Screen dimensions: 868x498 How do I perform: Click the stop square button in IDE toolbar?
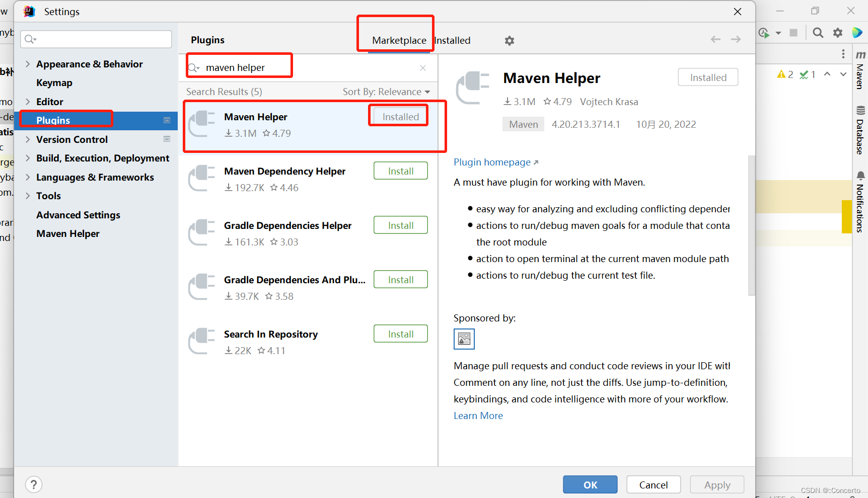pyautogui.click(x=793, y=33)
